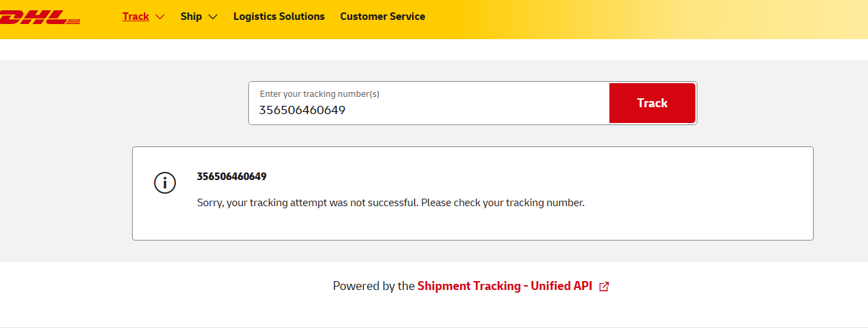Open the Track menu label
This screenshot has height=334, width=868.
click(135, 16)
